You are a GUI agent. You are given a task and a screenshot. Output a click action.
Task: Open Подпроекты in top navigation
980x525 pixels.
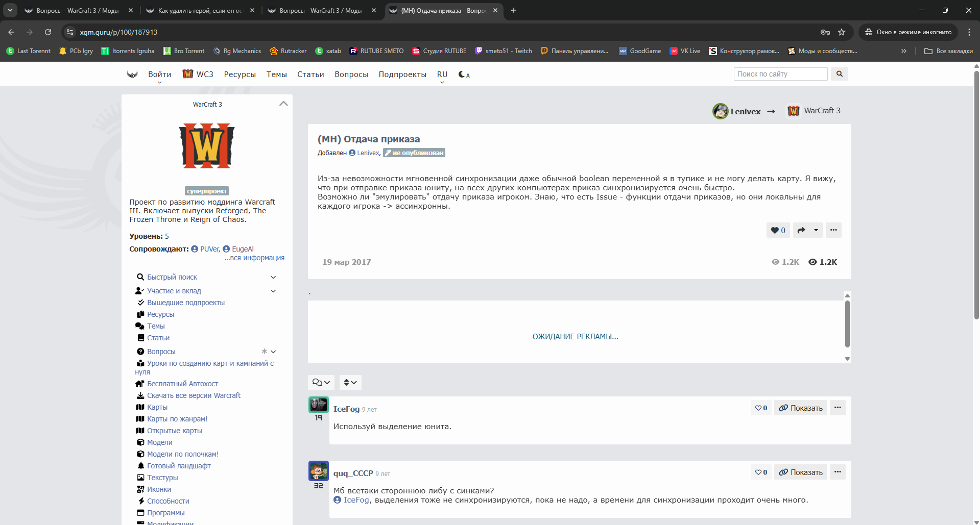point(402,74)
